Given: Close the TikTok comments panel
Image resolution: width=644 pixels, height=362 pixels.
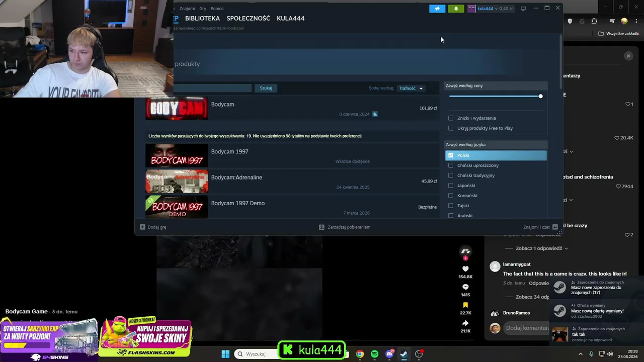Looking at the screenshot, I should (628, 56).
